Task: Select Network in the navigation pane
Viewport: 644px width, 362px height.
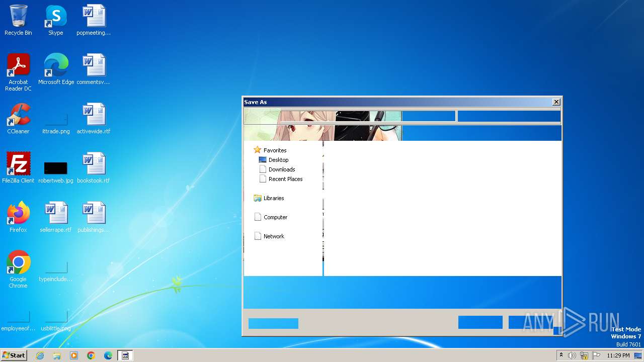Action: (x=269, y=236)
